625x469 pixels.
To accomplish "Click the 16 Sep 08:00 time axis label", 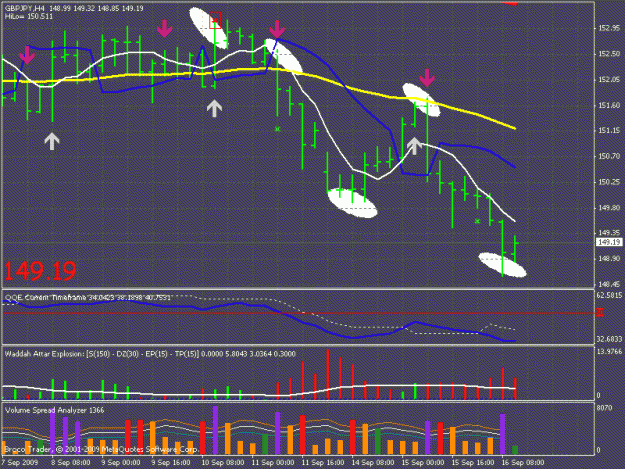I will [523, 463].
